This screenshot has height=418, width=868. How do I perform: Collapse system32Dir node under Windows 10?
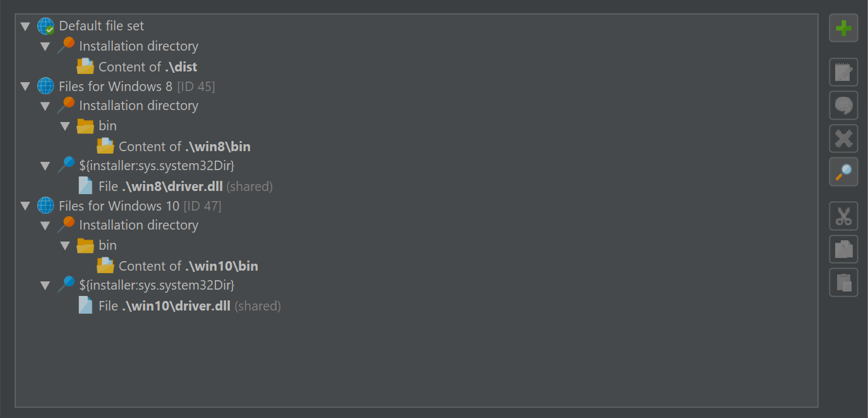tap(45, 286)
